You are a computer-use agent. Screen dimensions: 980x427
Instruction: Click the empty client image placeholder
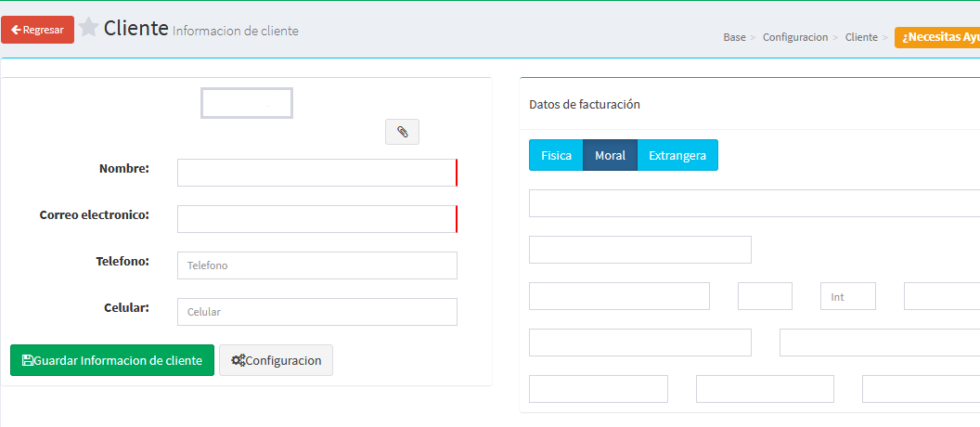[247, 103]
